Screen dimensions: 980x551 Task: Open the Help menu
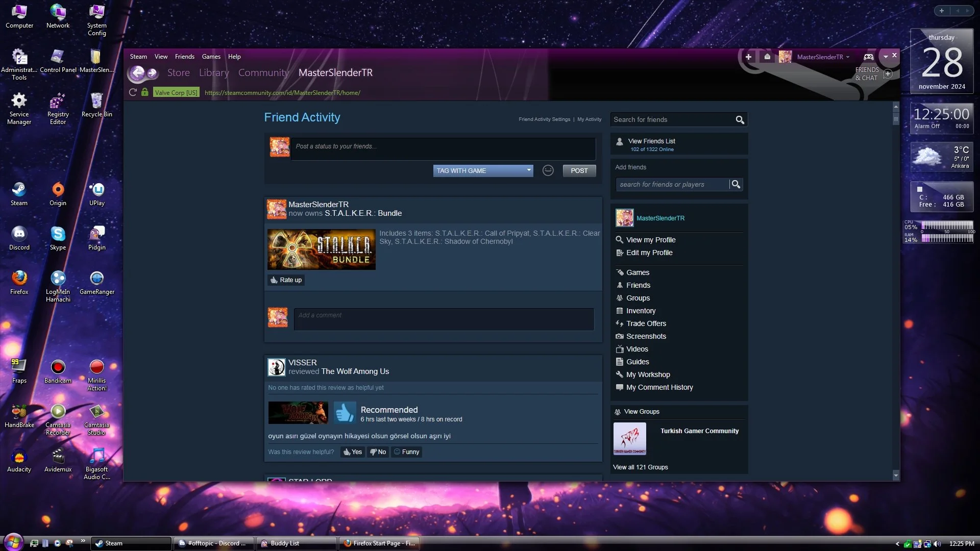pyautogui.click(x=234, y=57)
